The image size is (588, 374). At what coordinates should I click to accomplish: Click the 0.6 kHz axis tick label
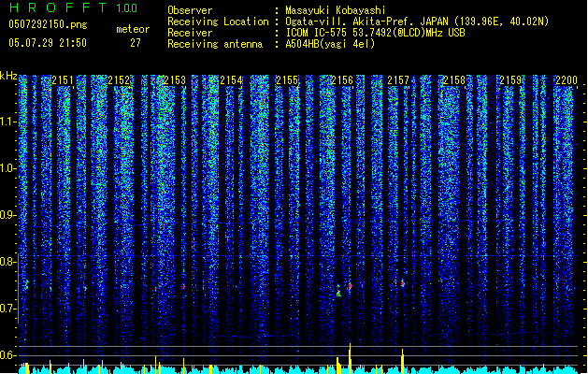(x=7, y=355)
